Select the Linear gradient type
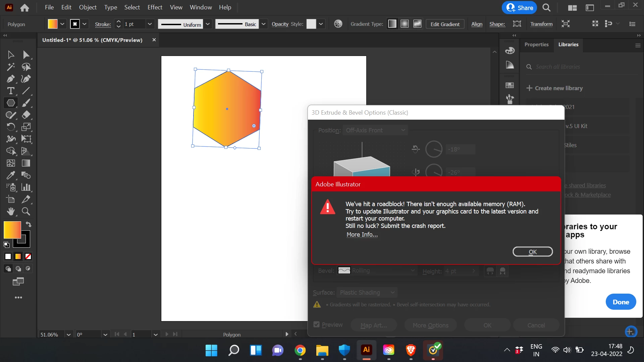644x362 pixels. [392, 24]
